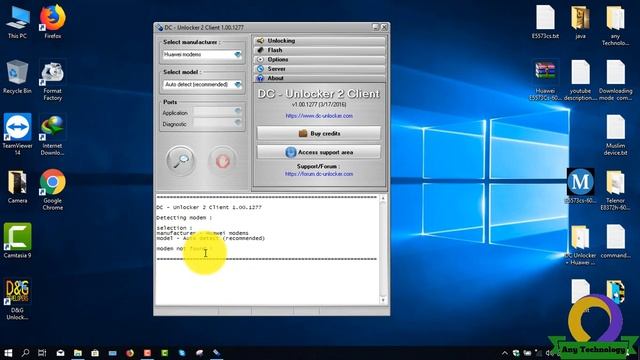Open D&G Unlocker desktop shortcut
The height and width of the screenshot is (360, 640).
click(17, 299)
